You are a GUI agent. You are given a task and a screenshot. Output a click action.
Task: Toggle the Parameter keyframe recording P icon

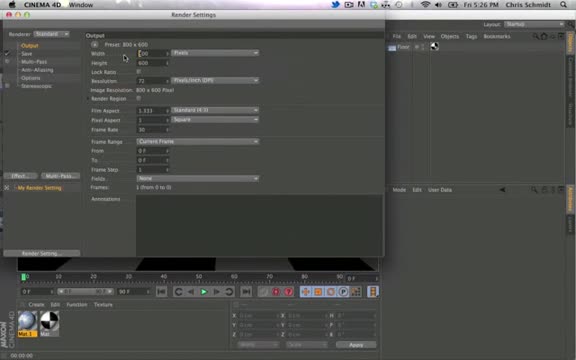(343, 292)
